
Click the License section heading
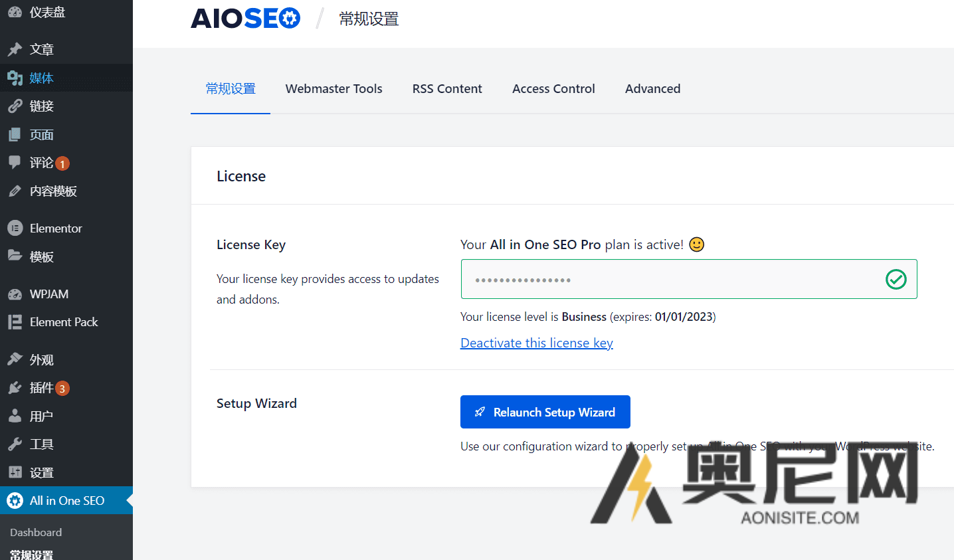pyautogui.click(x=241, y=176)
